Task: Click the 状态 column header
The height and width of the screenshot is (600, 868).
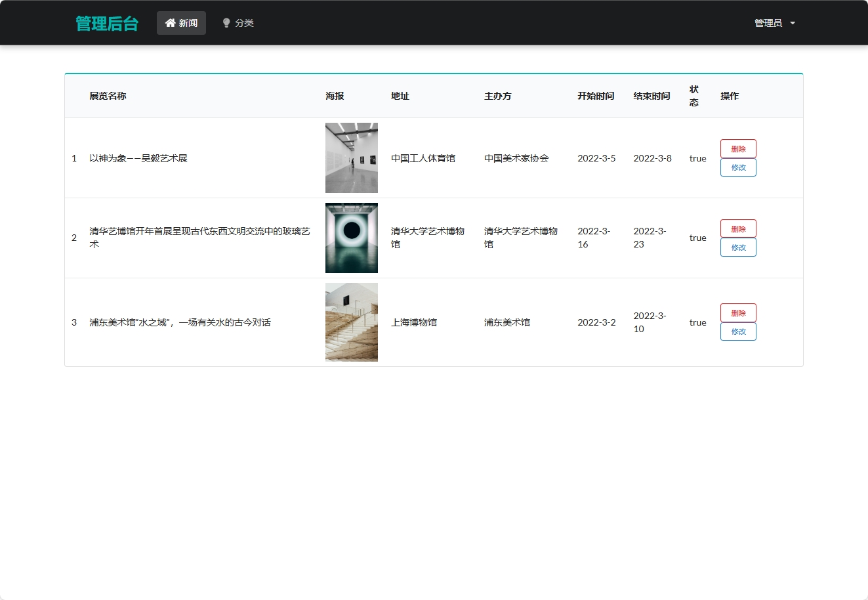Action: [693, 95]
